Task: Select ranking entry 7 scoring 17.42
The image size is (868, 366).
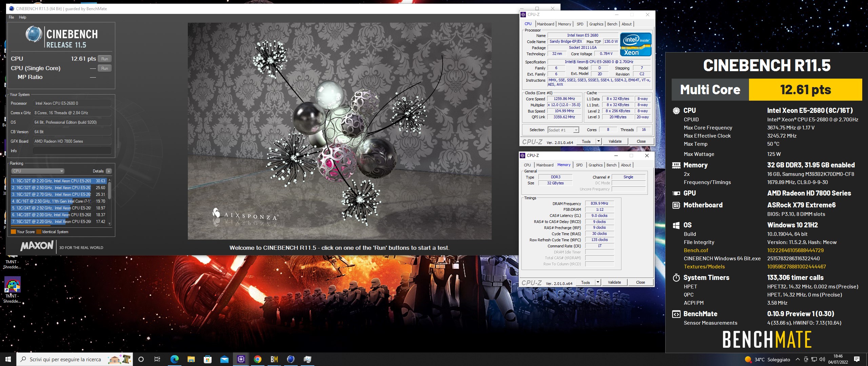Action: pos(59,222)
